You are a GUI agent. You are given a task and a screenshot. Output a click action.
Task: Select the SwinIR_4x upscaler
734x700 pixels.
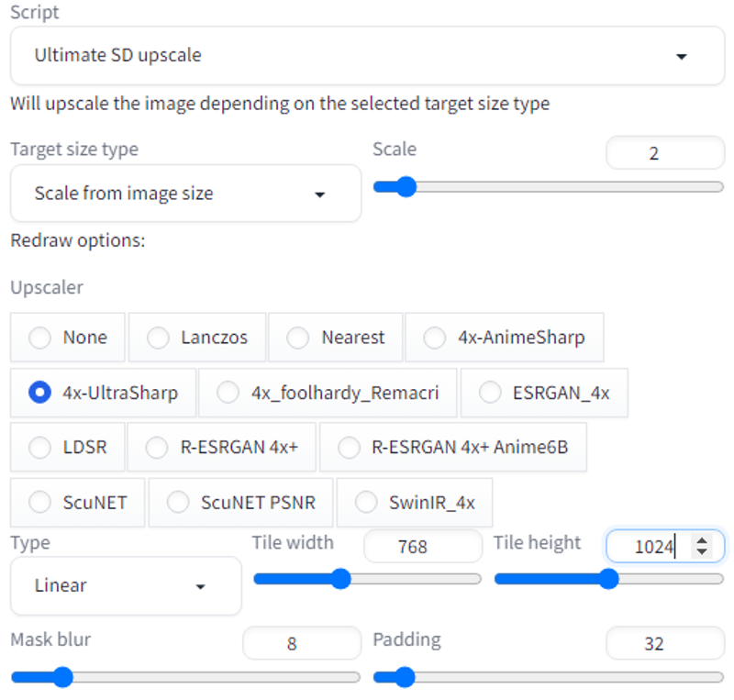(415, 503)
